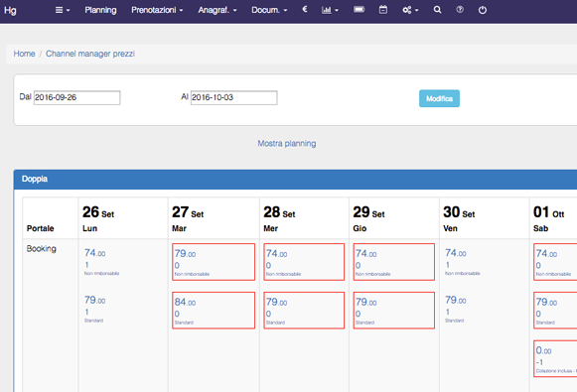
Task: Click 74.00 Non rimborsabile on 01 Ott
Action: coord(555,262)
